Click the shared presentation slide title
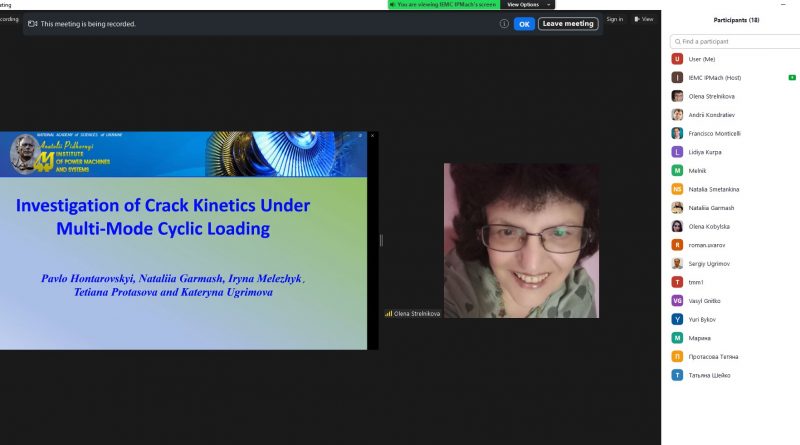 pyautogui.click(x=163, y=217)
